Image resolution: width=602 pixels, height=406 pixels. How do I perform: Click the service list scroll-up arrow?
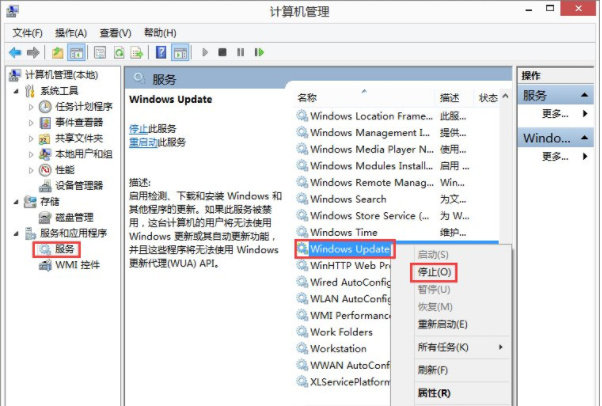[x=505, y=96]
